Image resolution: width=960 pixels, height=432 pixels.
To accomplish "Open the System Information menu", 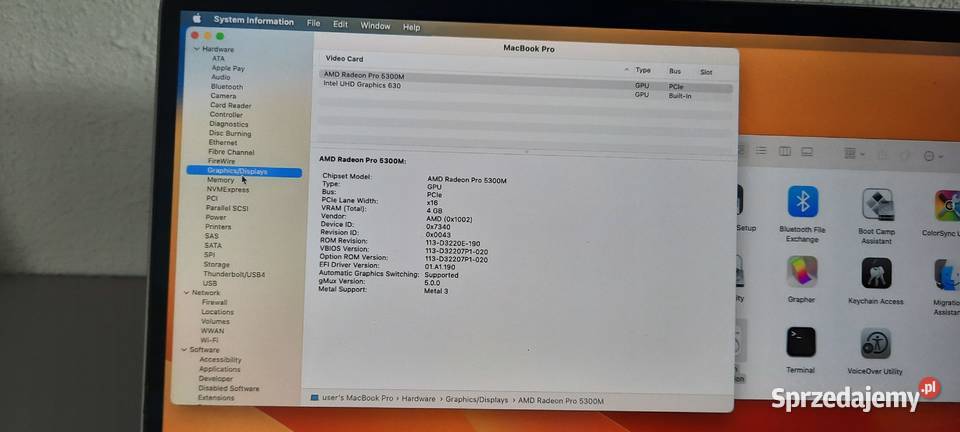I will 253,20.
